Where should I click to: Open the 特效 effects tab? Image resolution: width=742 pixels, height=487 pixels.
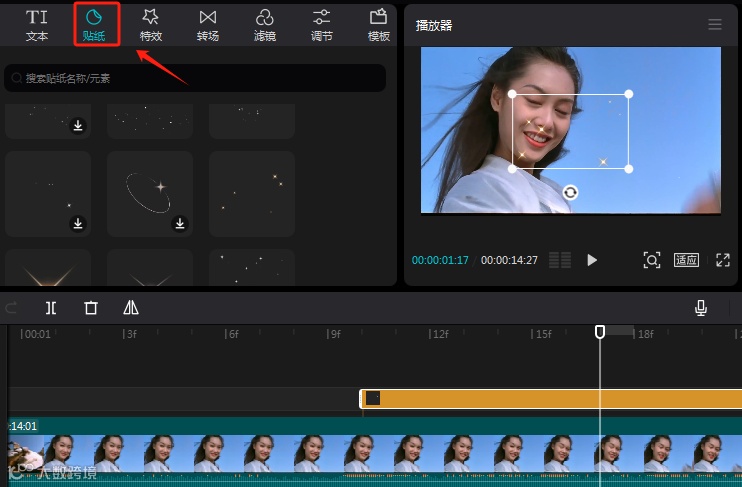[151, 25]
